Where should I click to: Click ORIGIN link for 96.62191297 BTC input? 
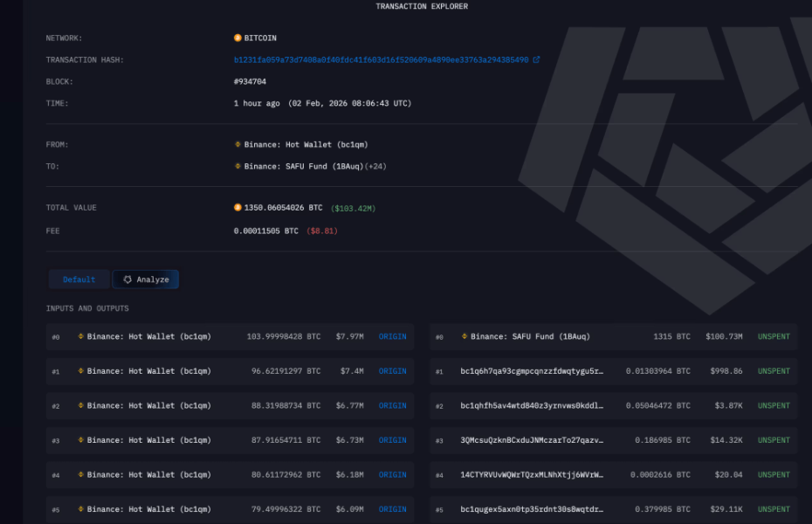click(x=393, y=371)
